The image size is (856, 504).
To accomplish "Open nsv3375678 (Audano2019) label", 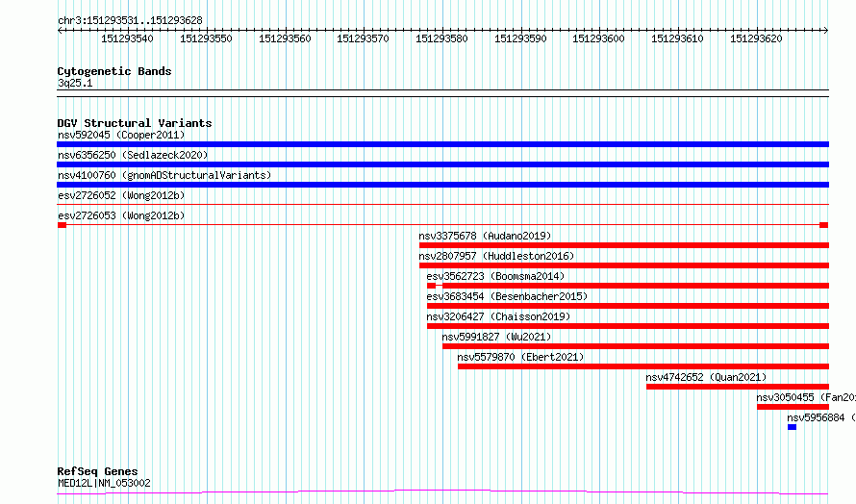I will 485,236.
